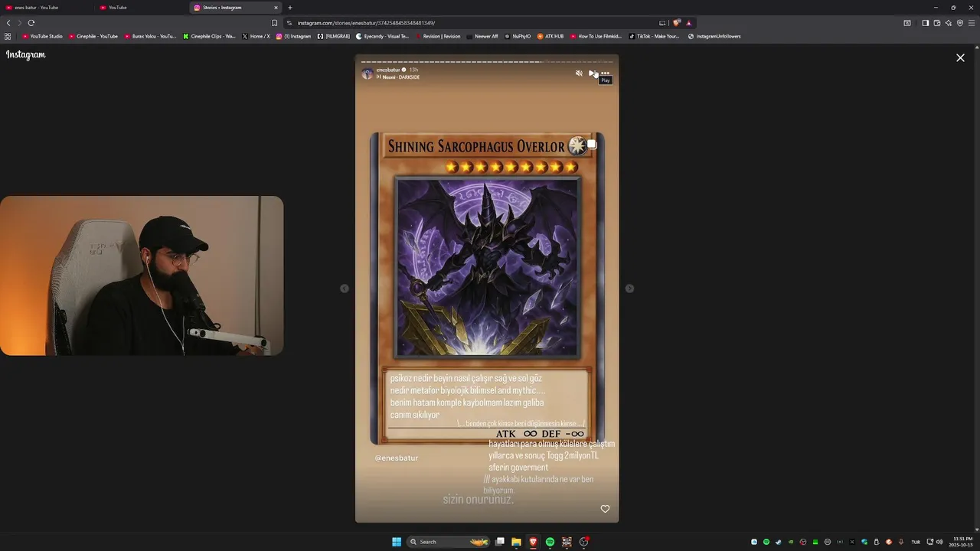This screenshot has height=551, width=980.
Task: Open the NuPhyIO bookmark
Action: click(x=518, y=36)
